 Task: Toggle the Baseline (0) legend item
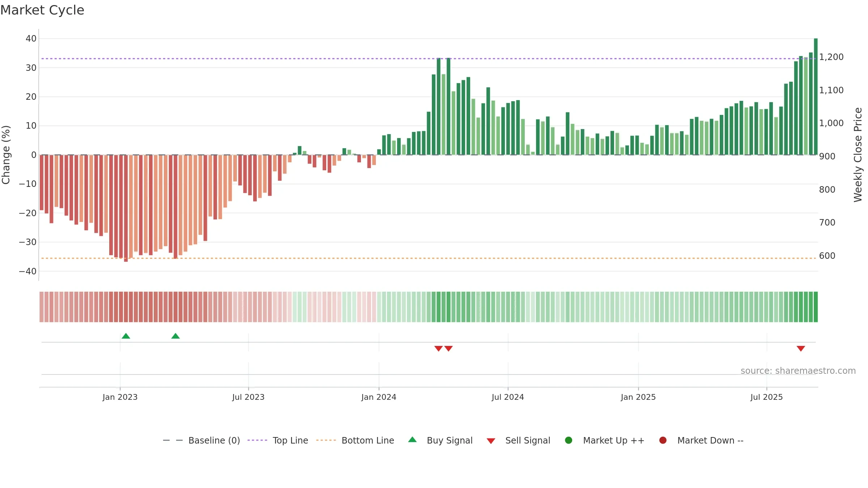pyautogui.click(x=201, y=440)
